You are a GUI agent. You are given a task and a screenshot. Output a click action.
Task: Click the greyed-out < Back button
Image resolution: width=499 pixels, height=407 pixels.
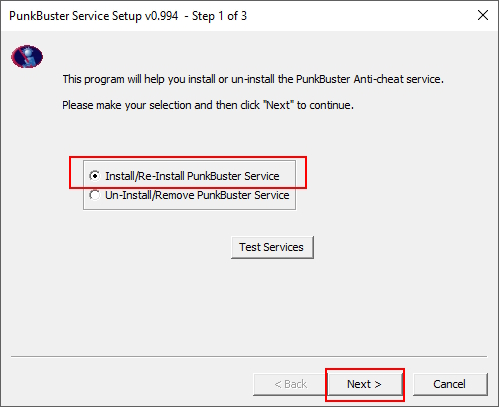click(x=290, y=384)
